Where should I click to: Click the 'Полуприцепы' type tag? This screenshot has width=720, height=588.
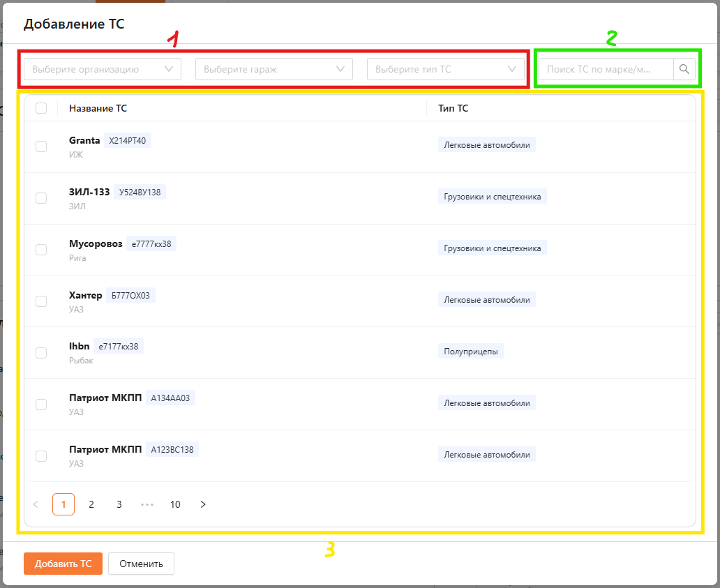[x=471, y=352]
